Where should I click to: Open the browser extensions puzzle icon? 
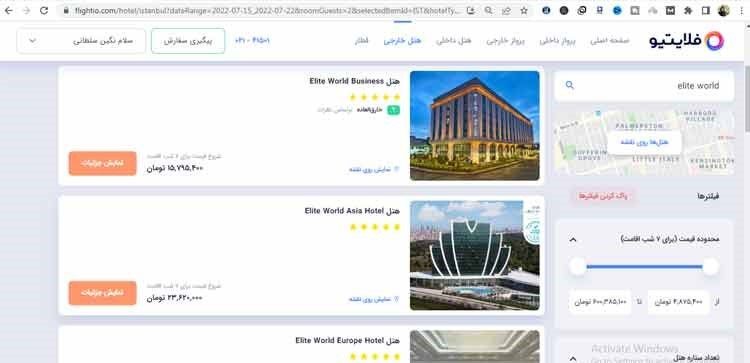pos(688,10)
